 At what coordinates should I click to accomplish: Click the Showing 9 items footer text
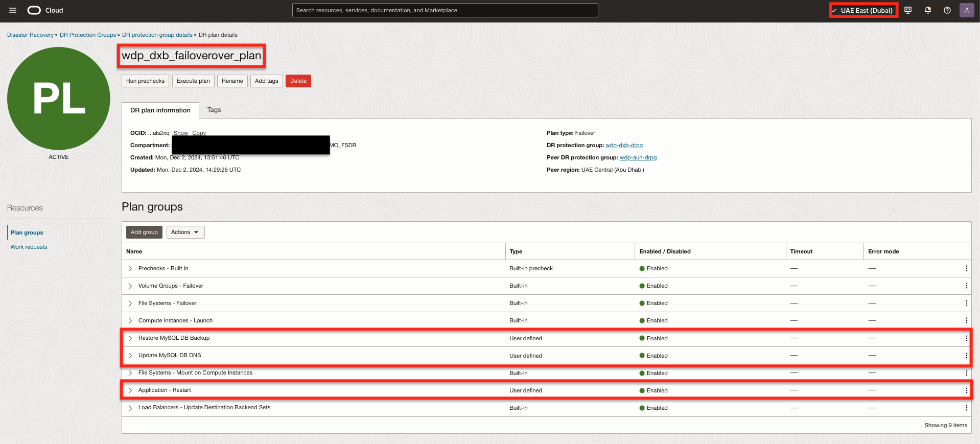pyautogui.click(x=946, y=425)
